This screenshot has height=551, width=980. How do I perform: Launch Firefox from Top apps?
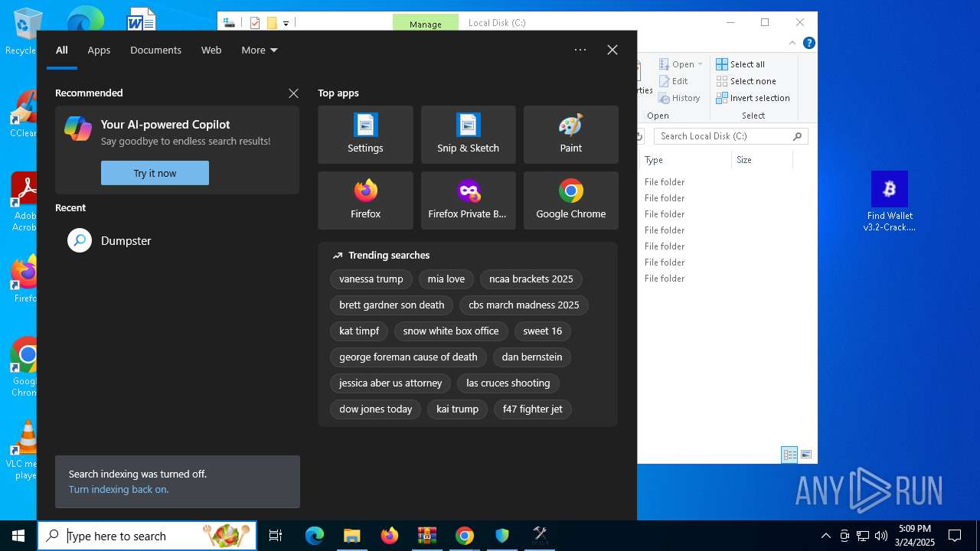(365, 201)
